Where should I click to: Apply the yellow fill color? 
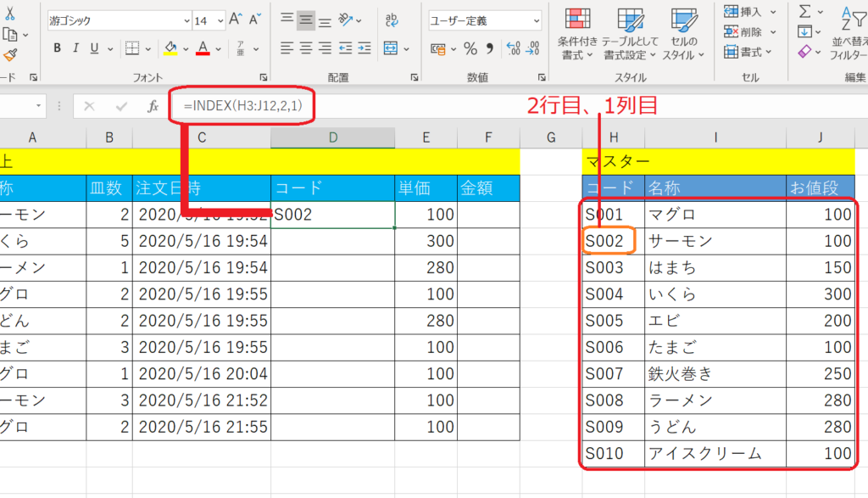pyautogui.click(x=170, y=48)
